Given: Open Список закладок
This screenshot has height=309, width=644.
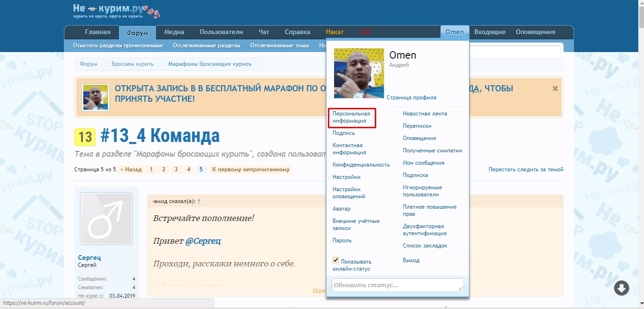Looking at the screenshot, I should (x=425, y=246).
